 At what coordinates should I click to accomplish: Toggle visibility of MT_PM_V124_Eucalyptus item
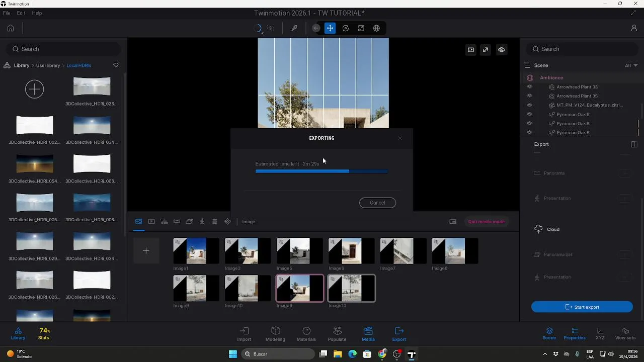click(x=529, y=105)
